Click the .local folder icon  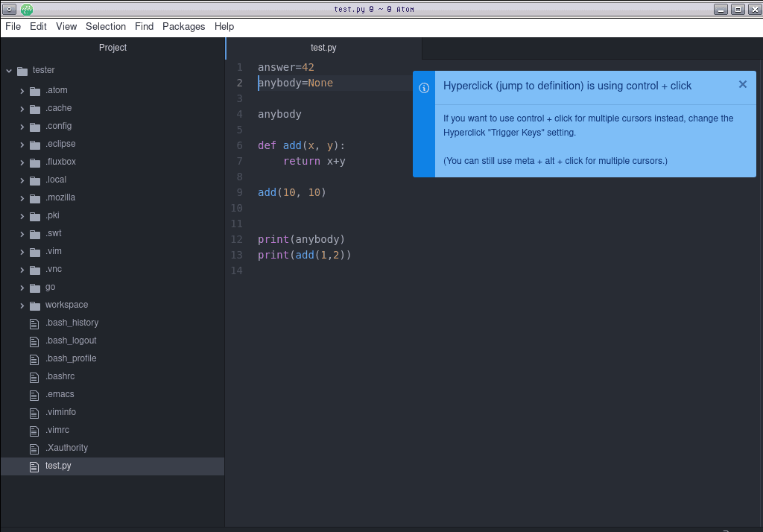pos(35,180)
